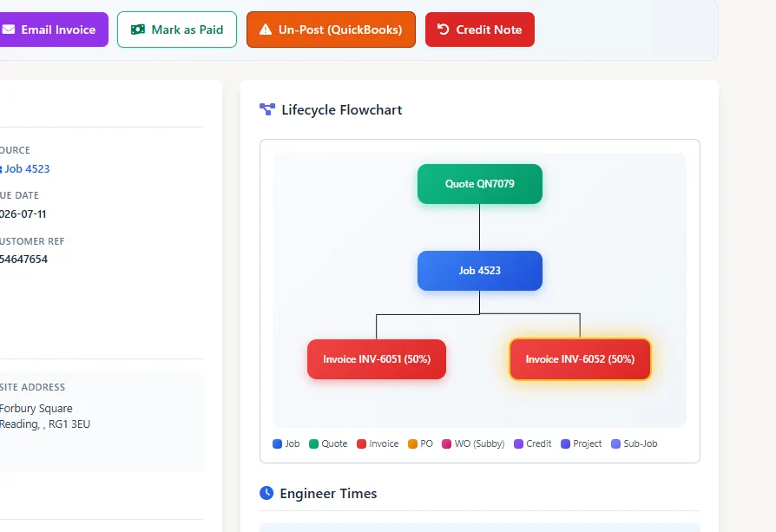The height and width of the screenshot is (532, 776).
Task: Click the indigo Project legend swatch
Action: 565,443
